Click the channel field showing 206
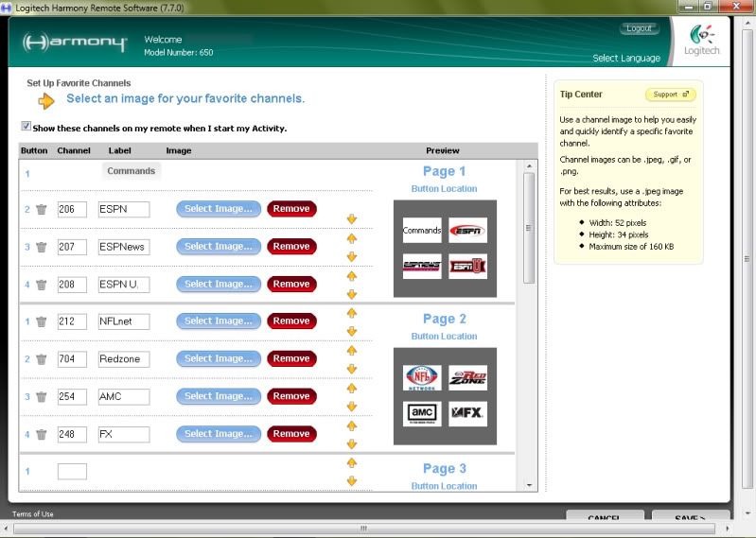Image resolution: width=756 pixels, height=538 pixels. coord(72,210)
